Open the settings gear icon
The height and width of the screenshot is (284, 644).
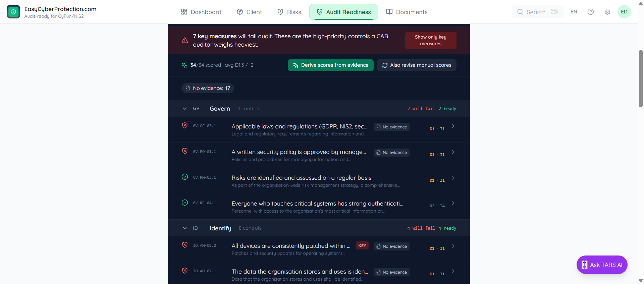pos(607,12)
